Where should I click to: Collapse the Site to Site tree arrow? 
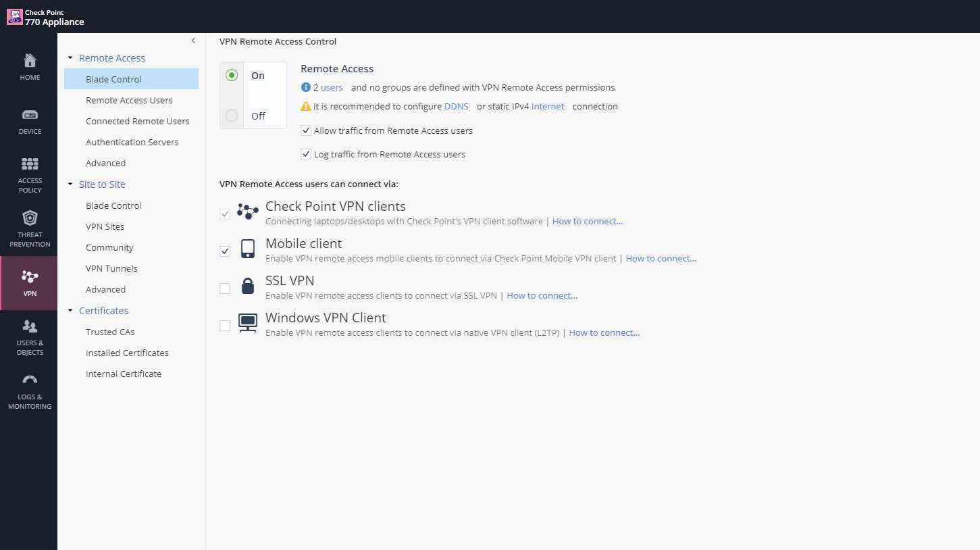pyautogui.click(x=70, y=184)
